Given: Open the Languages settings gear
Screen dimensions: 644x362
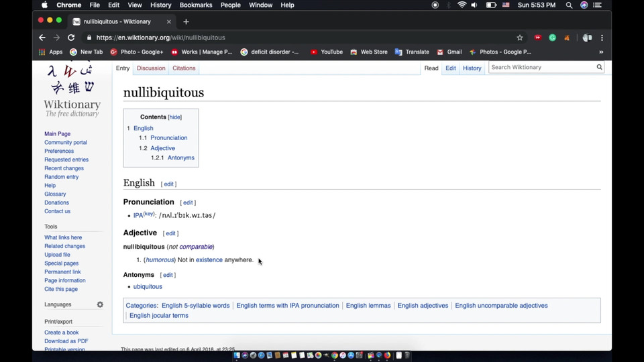Looking at the screenshot, I should tap(100, 304).
